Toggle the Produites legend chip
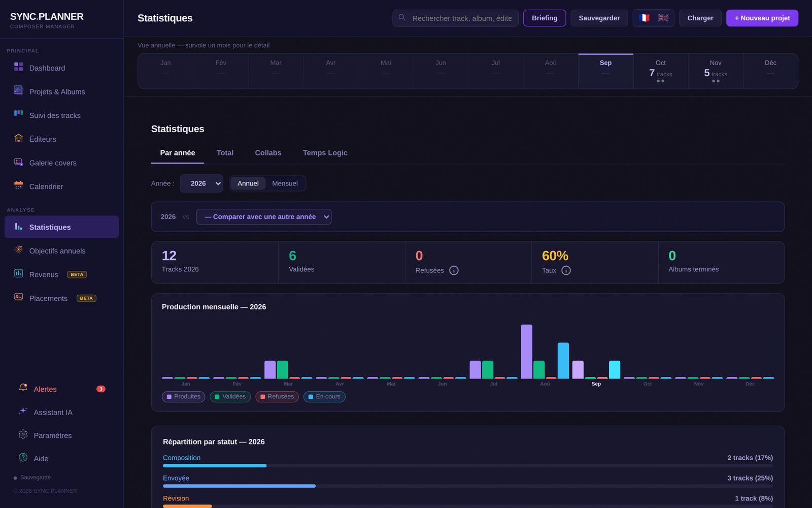Image resolution: width=812 pixels, height=508 pixels. (183, 397)
